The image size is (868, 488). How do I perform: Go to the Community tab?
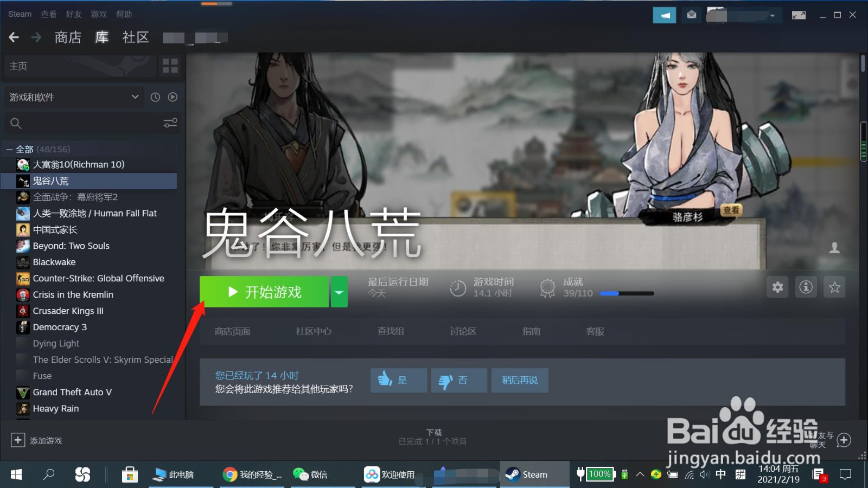point(136,37)
